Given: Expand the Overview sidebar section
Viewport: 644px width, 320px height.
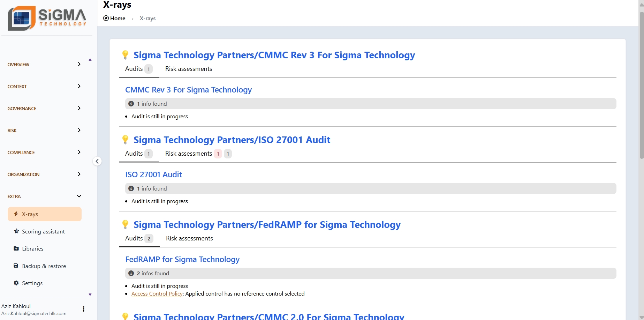Looking at the screenshot, I should [x=44, y=65].
